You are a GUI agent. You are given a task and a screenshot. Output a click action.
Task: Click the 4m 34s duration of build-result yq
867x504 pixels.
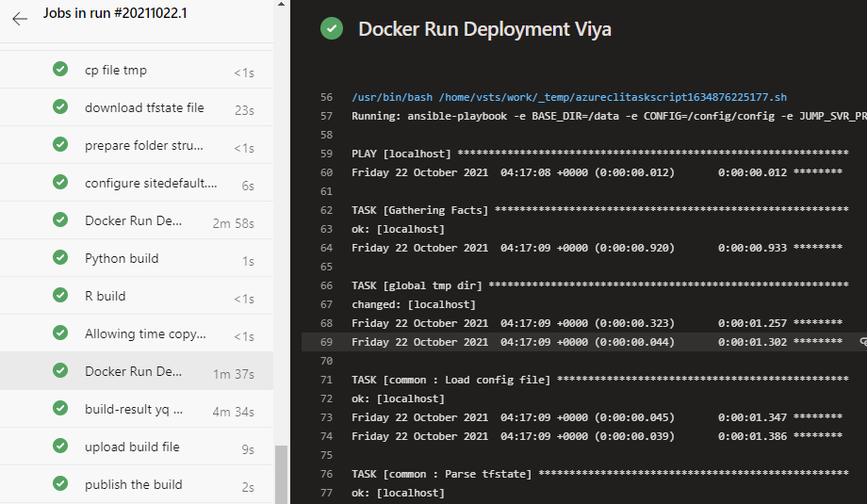pos(234,412)
